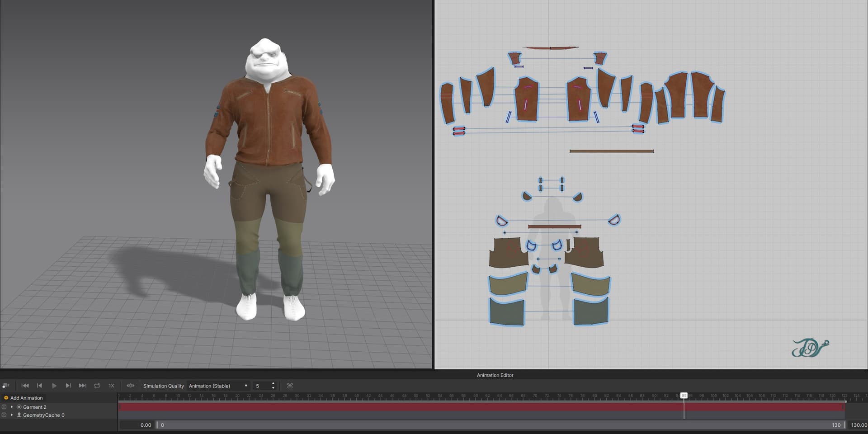This screenshot has width=868, height=434.
Task: Play the animation
Action: pos(54,386)
